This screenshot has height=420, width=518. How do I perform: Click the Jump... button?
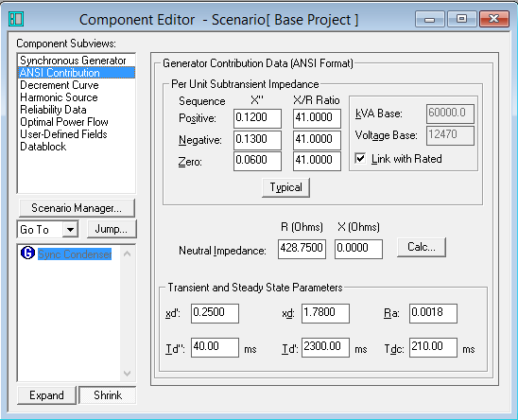click(x=112, y=229)
